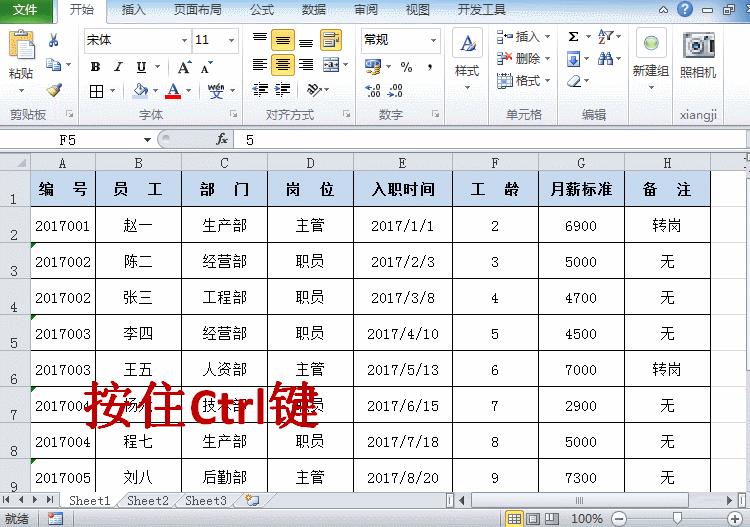Viewport: 750px width, 527px height.
Task: Click the accounting number format icon
Action: click(x=373, y=67)
